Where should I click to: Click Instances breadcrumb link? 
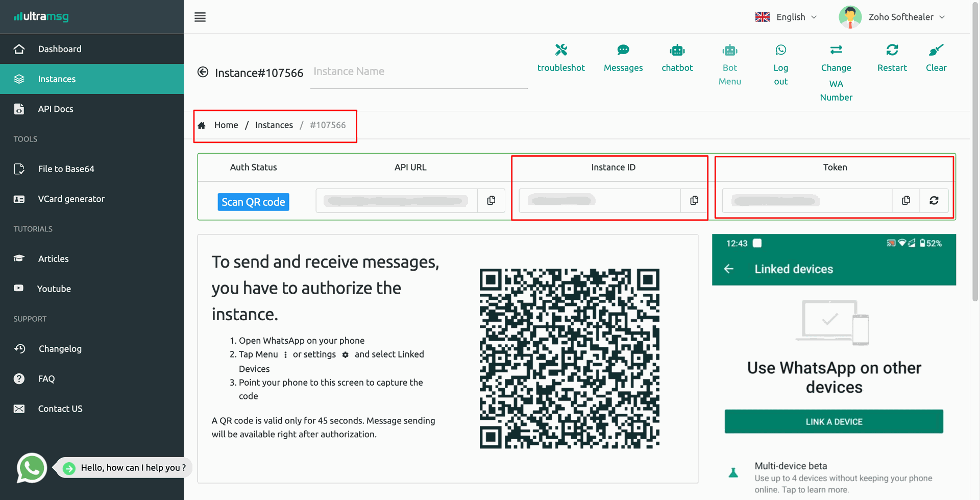[274, 125]
